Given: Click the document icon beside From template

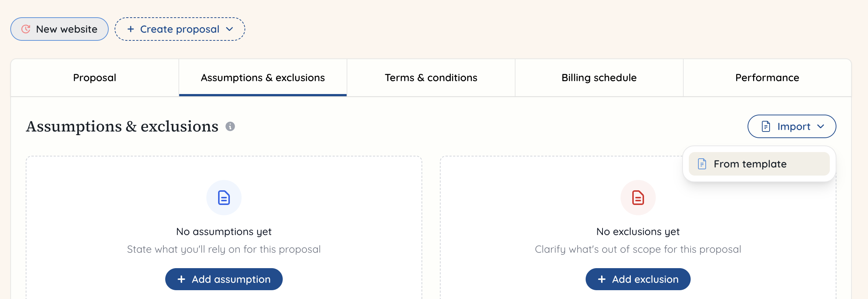Looking at the screenshot, I should pos(702,164).
